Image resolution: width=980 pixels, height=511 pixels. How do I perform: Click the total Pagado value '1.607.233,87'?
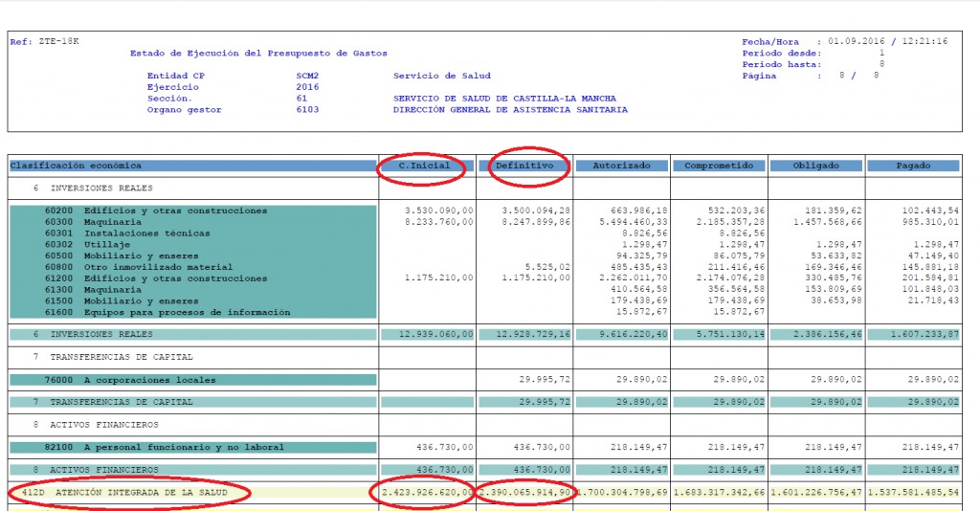pyautogui.click(x=924, y=334)
